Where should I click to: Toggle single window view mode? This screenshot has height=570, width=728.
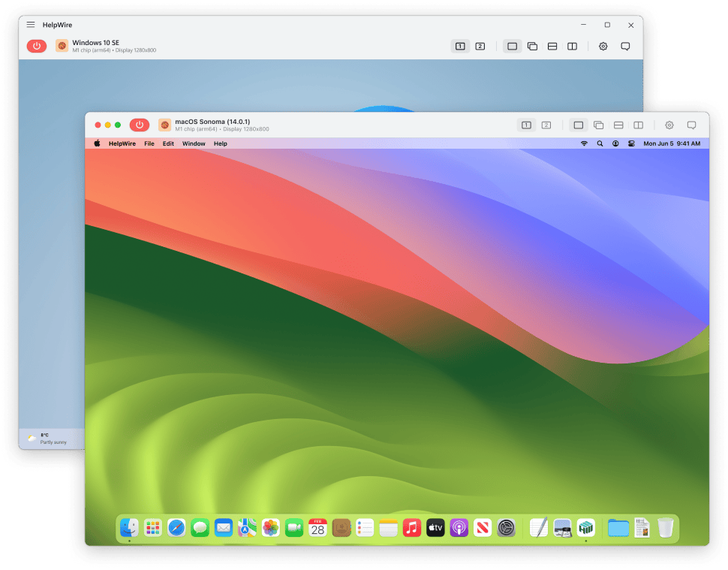(x=579, y=125)
